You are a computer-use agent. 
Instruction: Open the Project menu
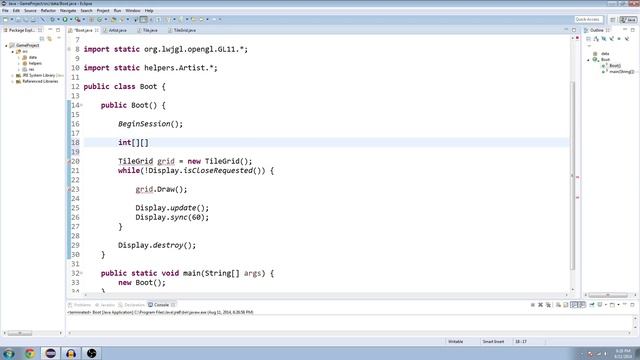(x=103, y=11)
